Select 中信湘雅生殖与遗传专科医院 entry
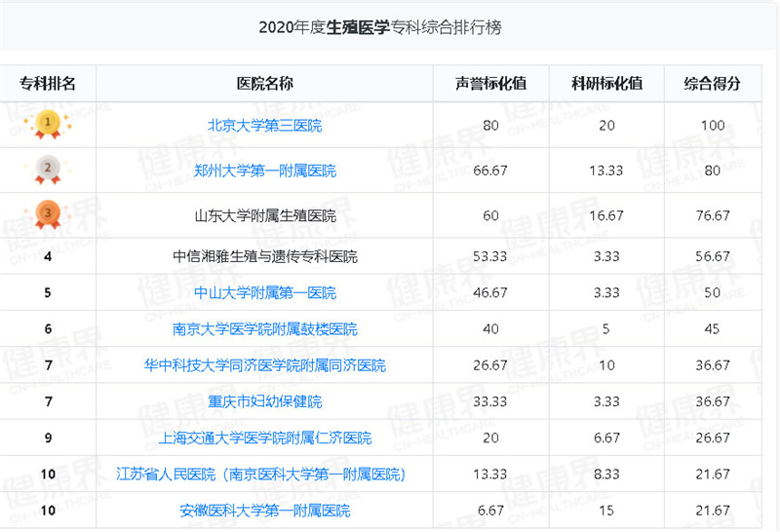 click(x=265, y=256)
